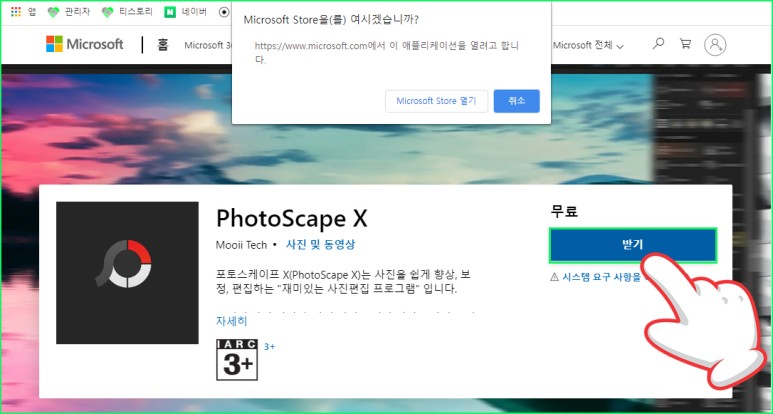Click the circled dot bookmark icon
This screenshot has height=414, width=773.
[224, 12]
